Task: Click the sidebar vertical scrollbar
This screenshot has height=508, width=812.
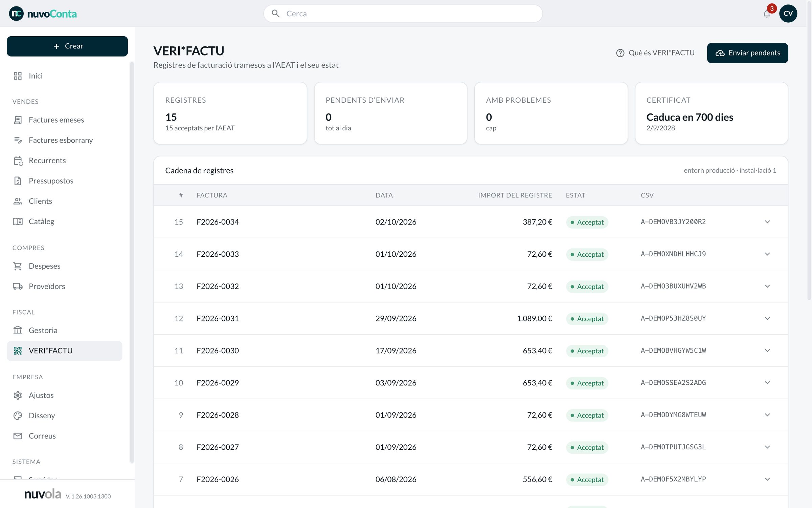Action: coord(132,262)
